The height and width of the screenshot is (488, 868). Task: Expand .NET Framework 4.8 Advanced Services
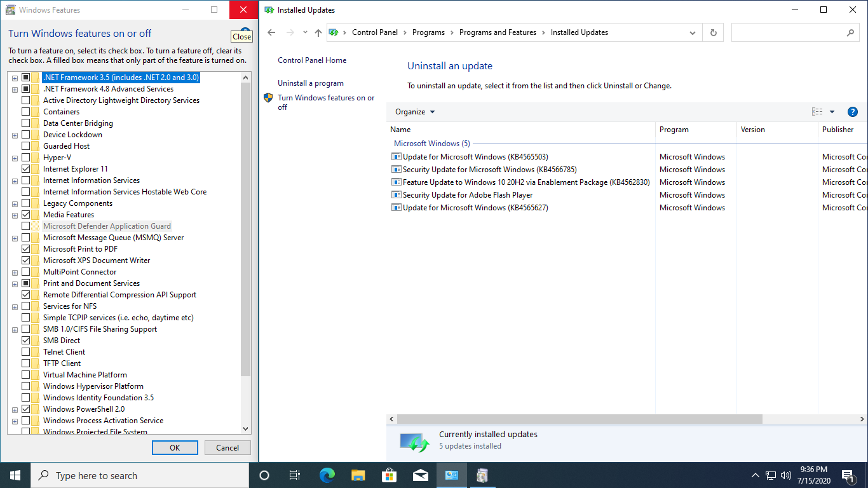coord(15,89)
